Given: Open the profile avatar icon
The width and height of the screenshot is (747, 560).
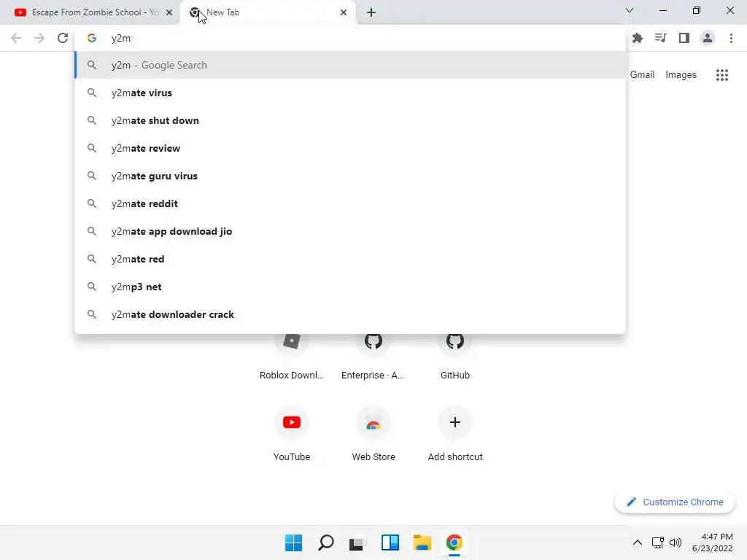Looking at the screenshot, I should [708, 38].
